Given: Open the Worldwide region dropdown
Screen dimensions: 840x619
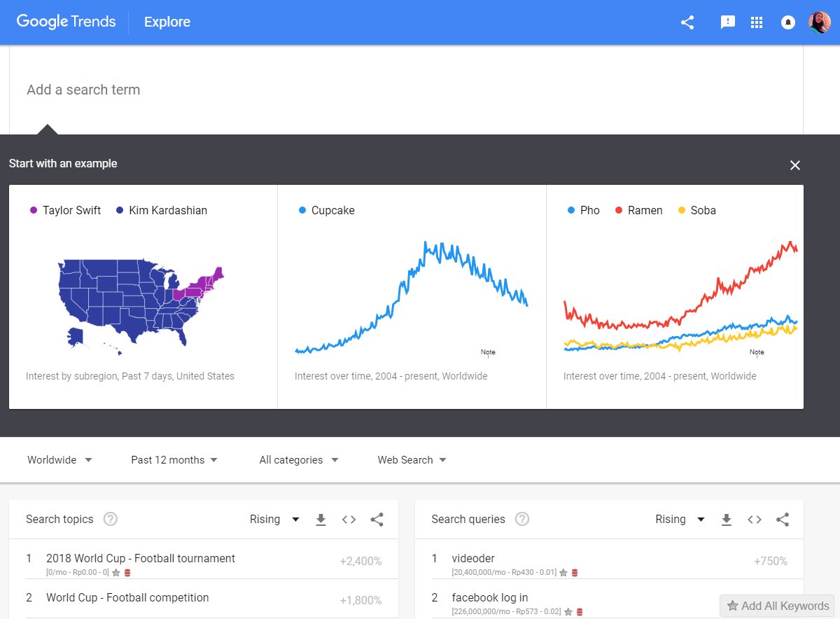Looking at the screenshot, I should 59,459.
